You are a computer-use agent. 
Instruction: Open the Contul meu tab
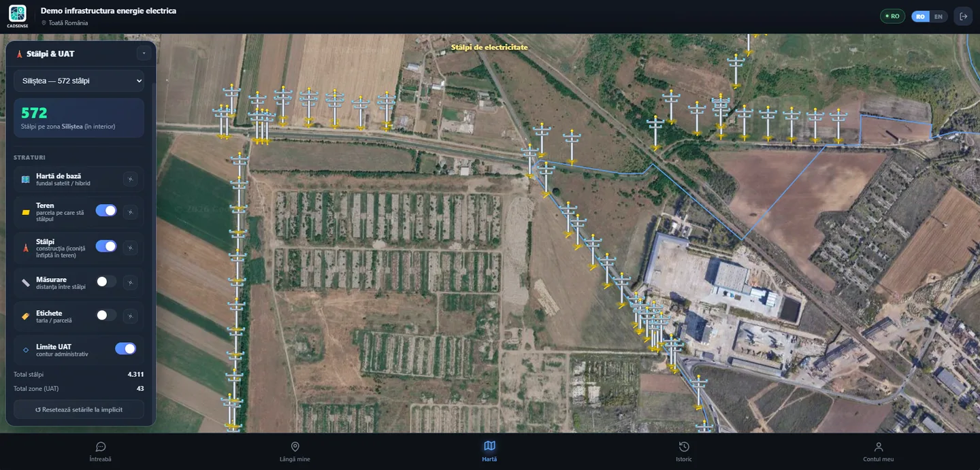(x=879, y=452)
